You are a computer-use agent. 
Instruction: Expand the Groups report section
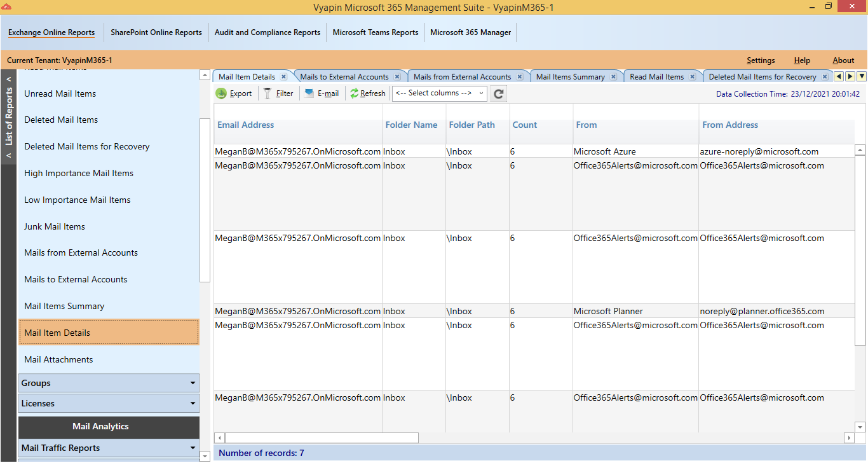(109, 383)
